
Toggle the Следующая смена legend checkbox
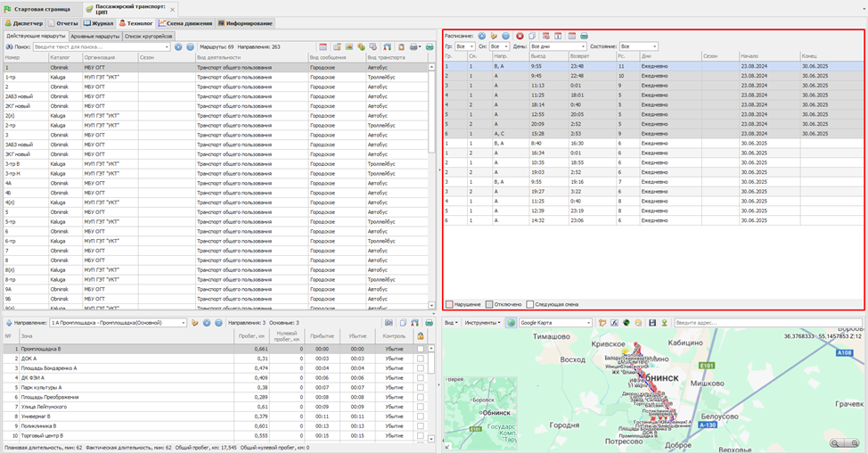(x=529, y=304)
